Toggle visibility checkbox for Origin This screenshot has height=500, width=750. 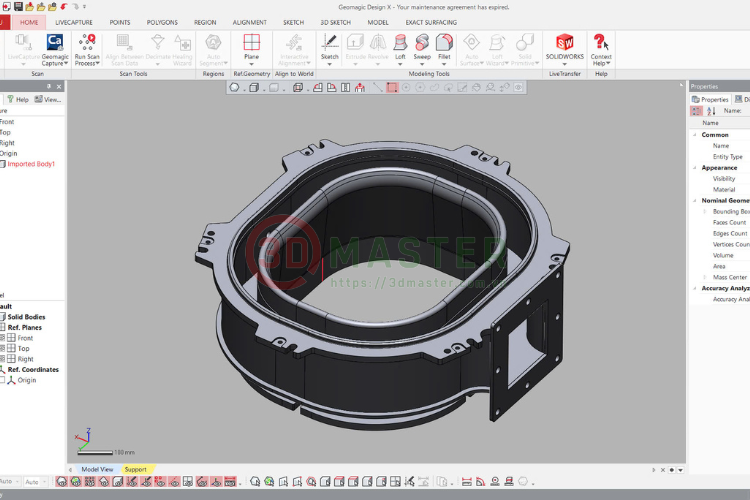point(3,380)
